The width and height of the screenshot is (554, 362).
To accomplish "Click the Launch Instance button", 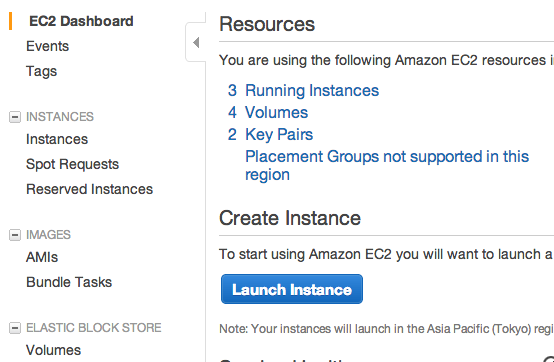I will click(292, 289).
